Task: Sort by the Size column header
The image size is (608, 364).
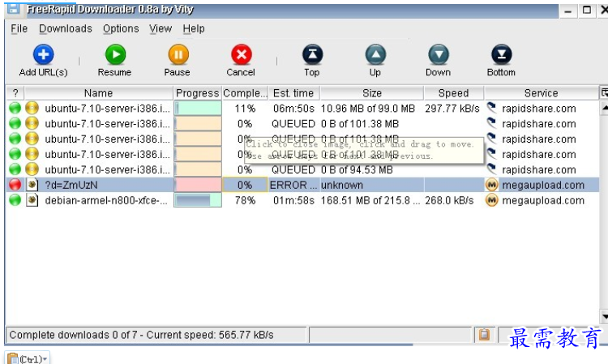Action: pos(372,93)
